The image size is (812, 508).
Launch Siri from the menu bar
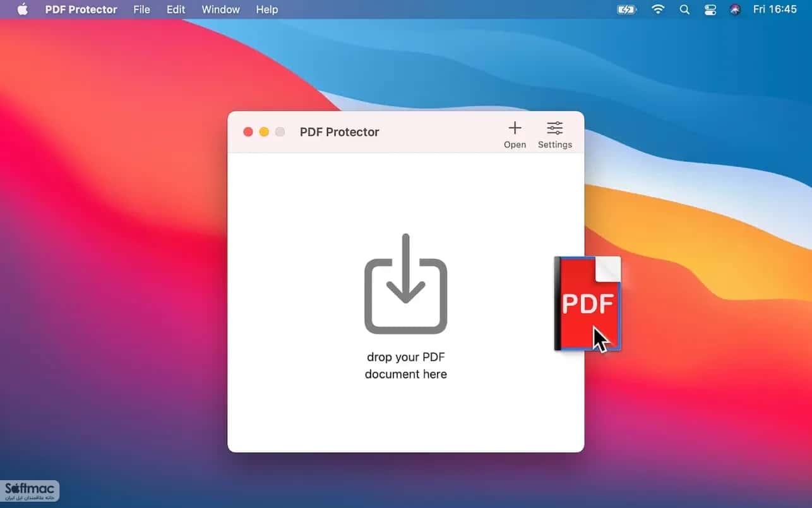[x=735, y=9]
